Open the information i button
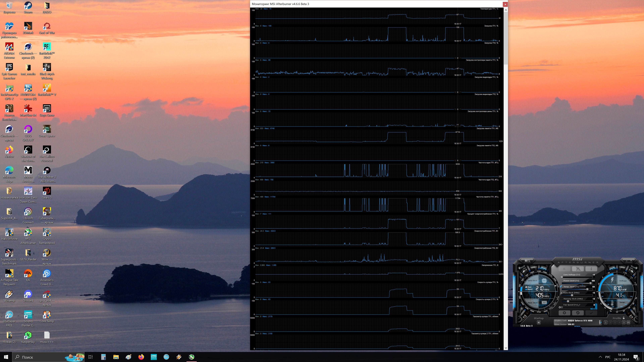Image resolution: width=644 pixels, height=362 pixels. click(591, 269)
